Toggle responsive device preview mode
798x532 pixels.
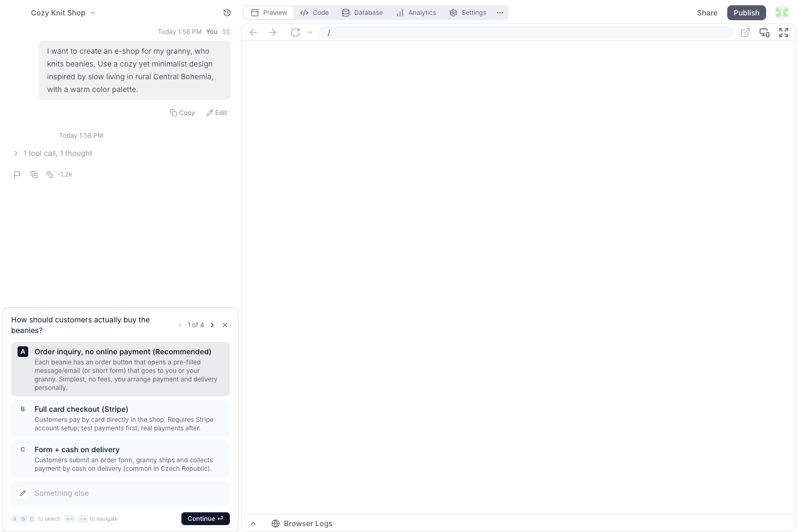(764, 32)
